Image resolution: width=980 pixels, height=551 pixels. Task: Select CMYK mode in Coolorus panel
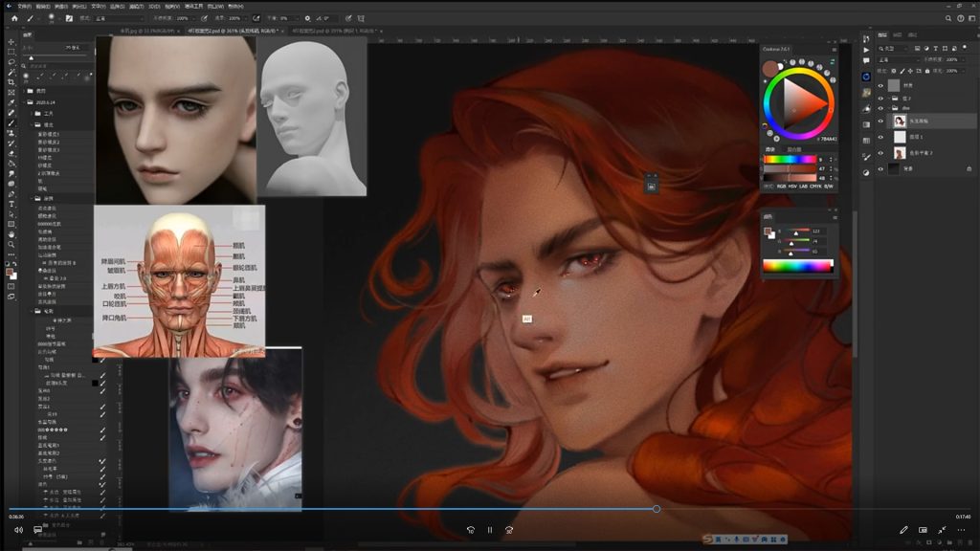(x=816, y=187)
